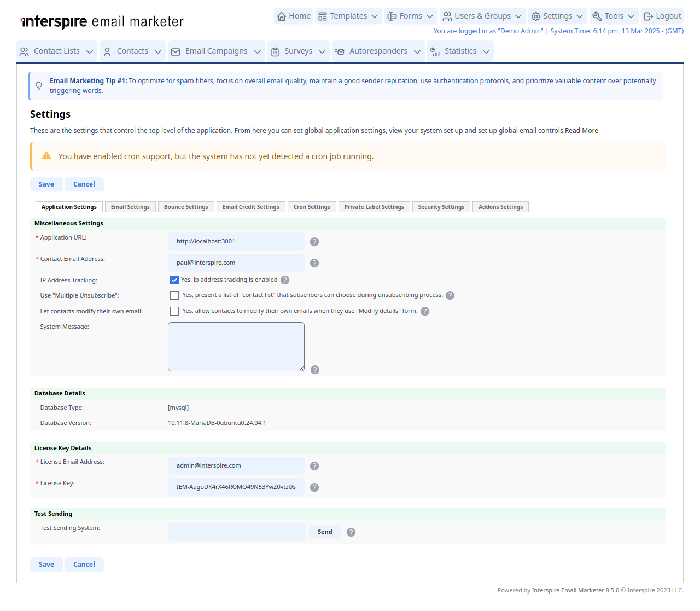Click help icon beside IP address tracking option
Image resolution: width=700 pixels, height=611 pixels.
click(285, 280)
